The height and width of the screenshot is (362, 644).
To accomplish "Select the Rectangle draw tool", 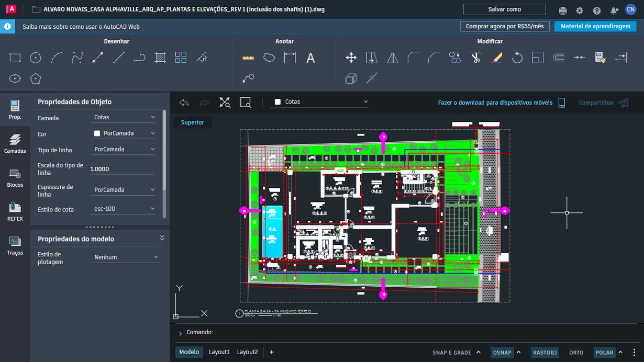I will click(x=15, y=58).
